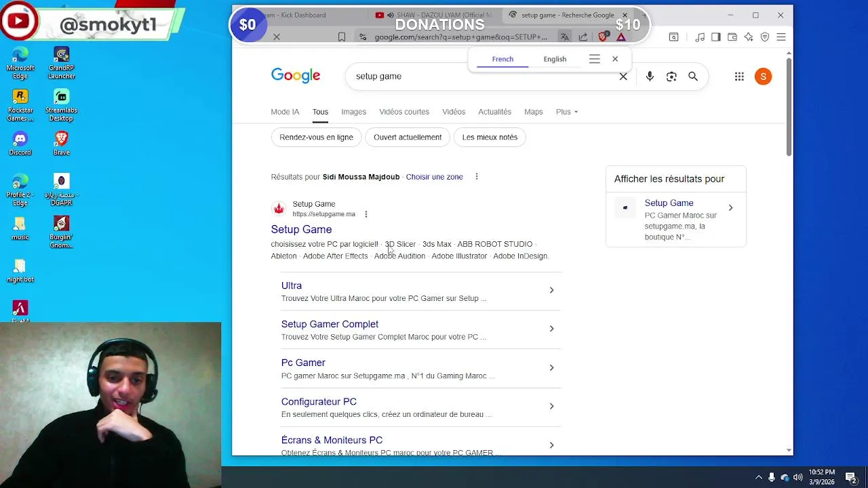Apply Ouvert actuellement filter chip
This screenshot has height=488, width=868.
point(408,137)
